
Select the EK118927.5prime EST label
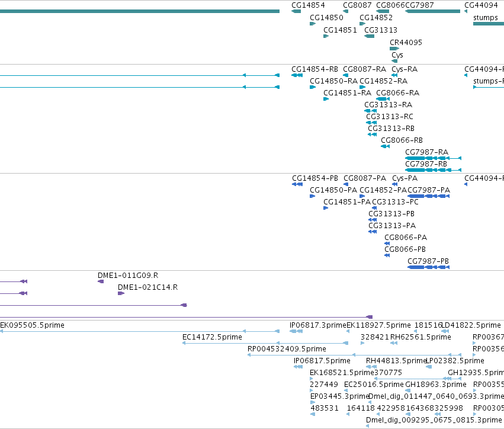pyautogui.click(x=378, y=325)
